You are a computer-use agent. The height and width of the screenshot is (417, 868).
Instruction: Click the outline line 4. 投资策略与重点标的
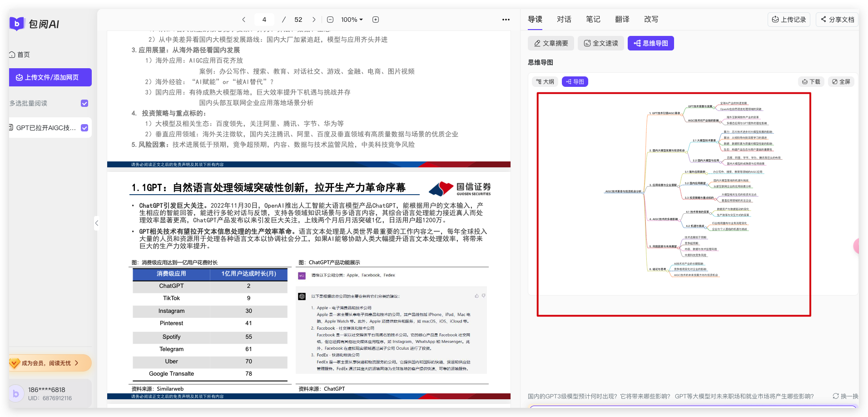(x=169, y=113)
